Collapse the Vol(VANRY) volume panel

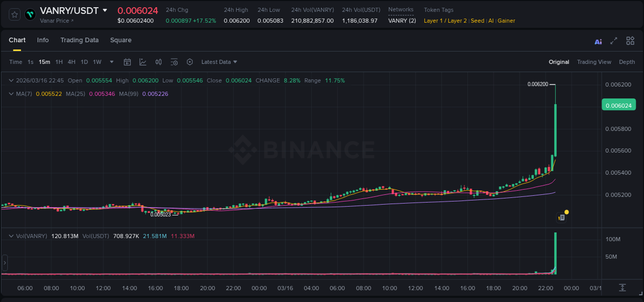(x=11, y=236)
